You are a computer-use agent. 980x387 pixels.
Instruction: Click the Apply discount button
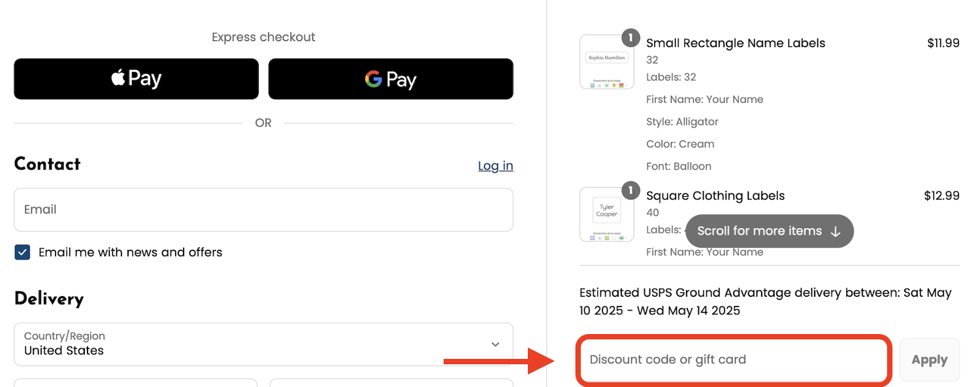[929, 360]
